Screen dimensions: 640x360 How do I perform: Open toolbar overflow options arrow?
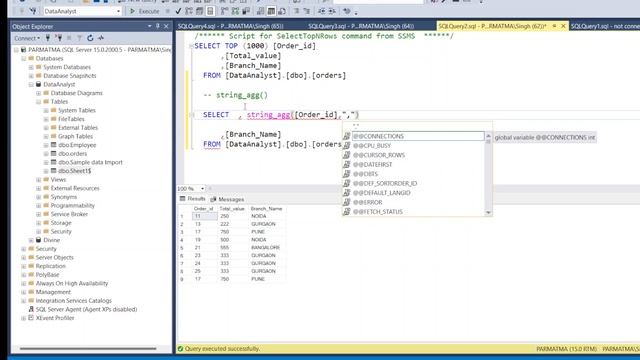[x=356, y=13]
